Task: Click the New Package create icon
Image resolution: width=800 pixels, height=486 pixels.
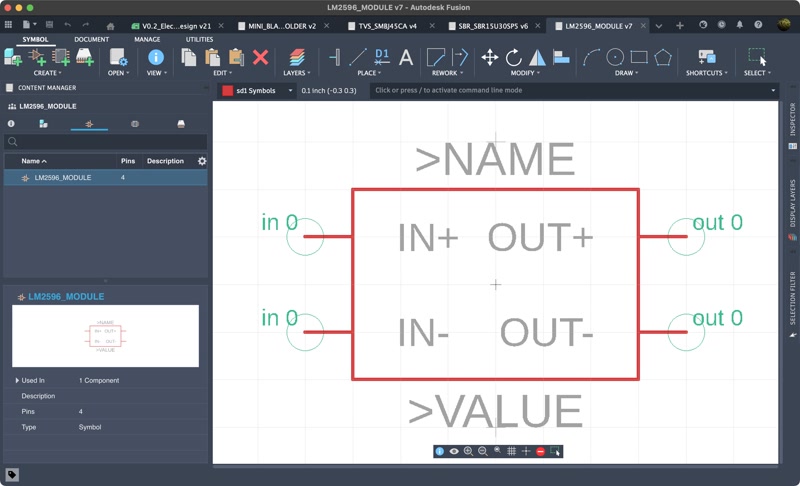Action: coord(85,57)
